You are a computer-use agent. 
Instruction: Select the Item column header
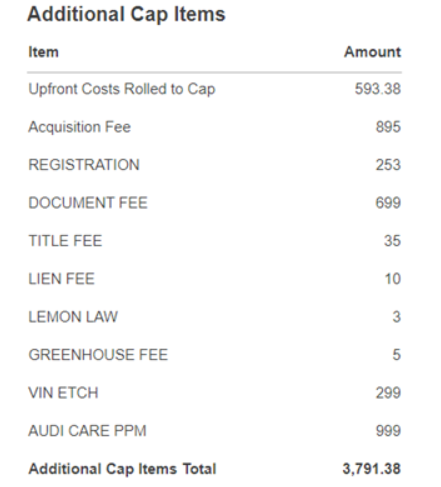click(x=43, y=52)
